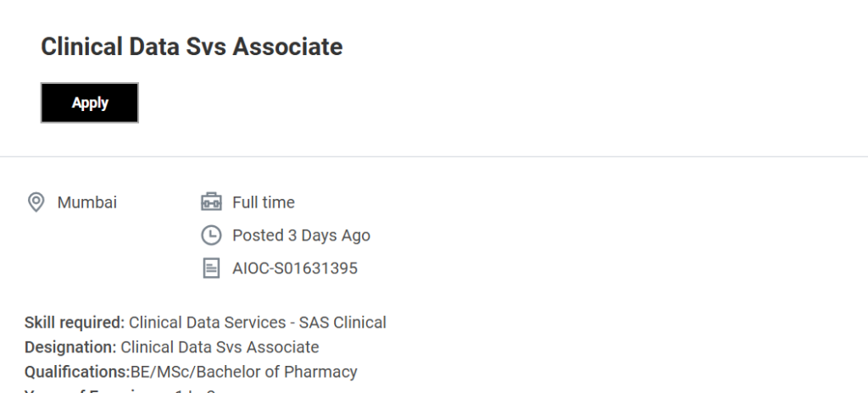The image size is (868, 393).
Task: Click the SAS Clinical text in skill line
Action: click(342, 323)
